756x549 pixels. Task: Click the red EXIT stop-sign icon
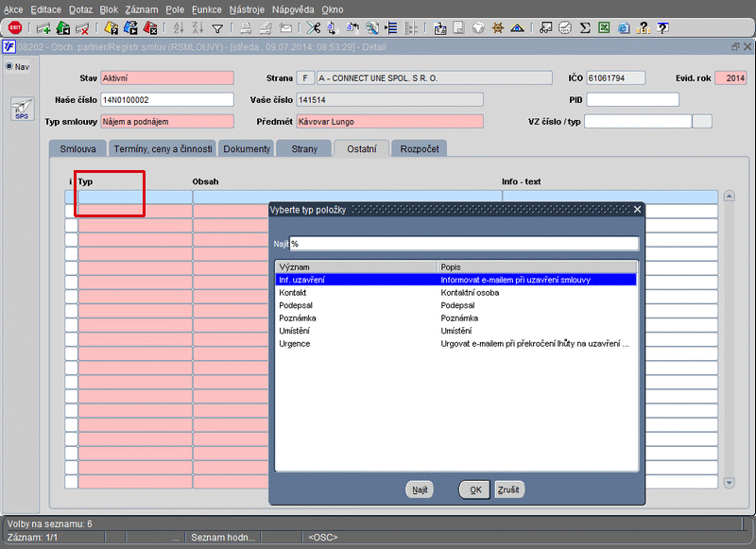click(x=15, y=28)
